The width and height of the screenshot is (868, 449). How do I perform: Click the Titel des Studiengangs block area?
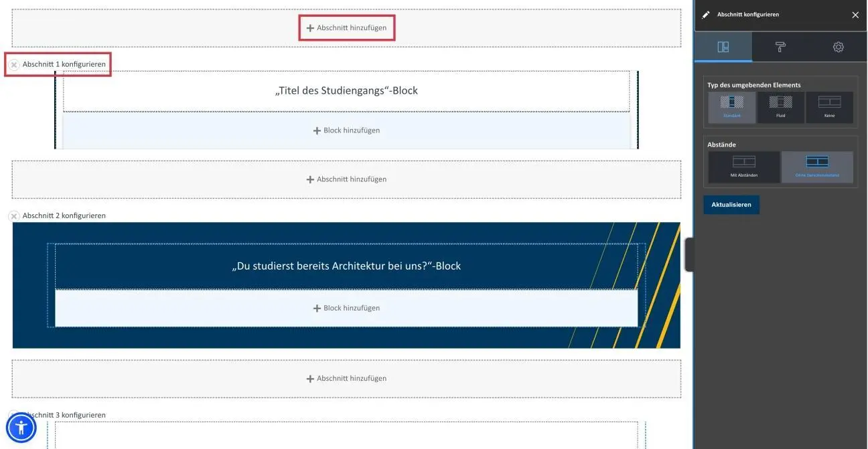pyautogui.click(x=347, y=90)
